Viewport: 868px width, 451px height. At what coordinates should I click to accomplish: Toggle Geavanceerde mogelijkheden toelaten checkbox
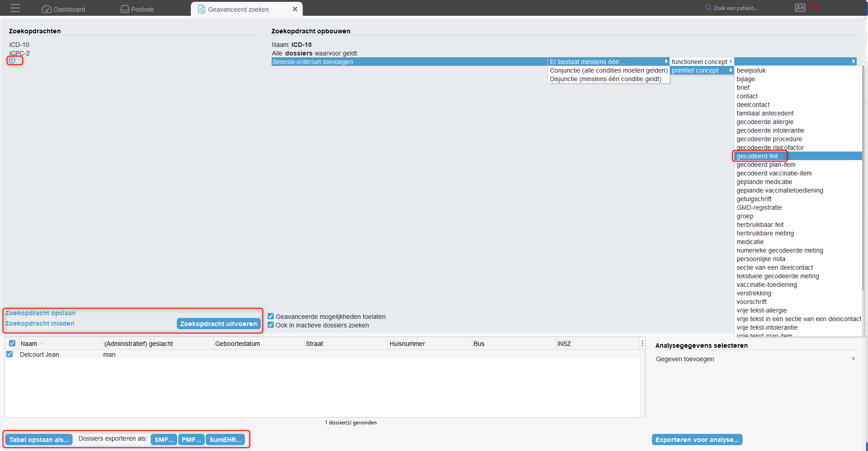pyautogui.click(x=271, y=316)
